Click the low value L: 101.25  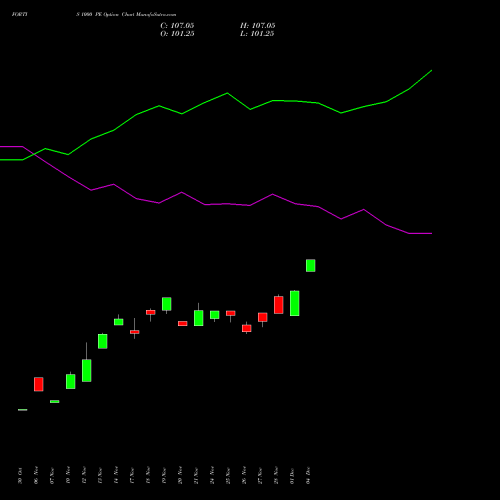(257, 34)
